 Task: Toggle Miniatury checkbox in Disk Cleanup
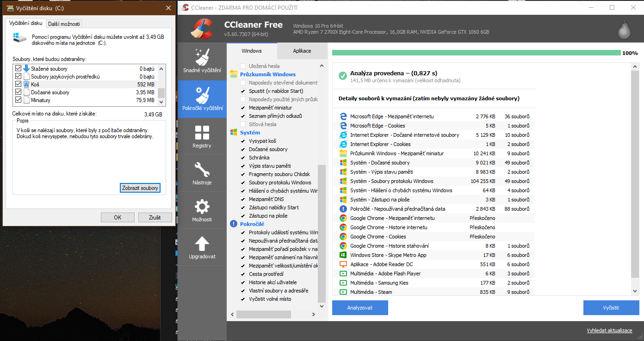point(18,100)
